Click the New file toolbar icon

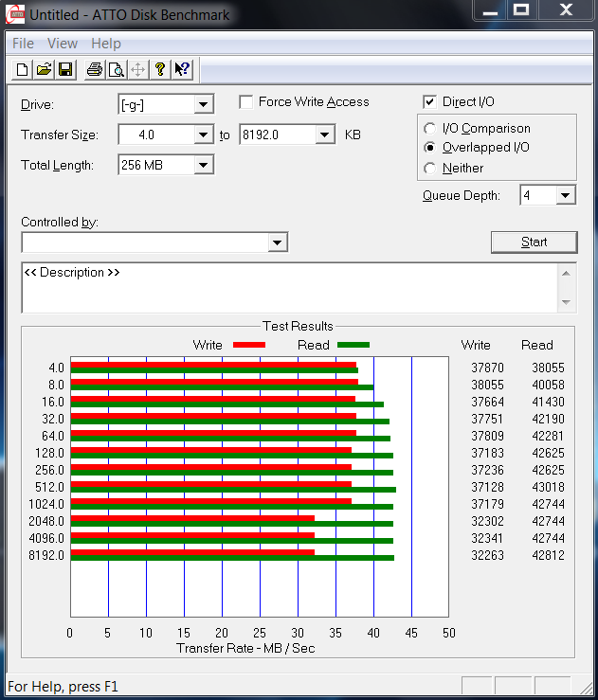(23, 69)
